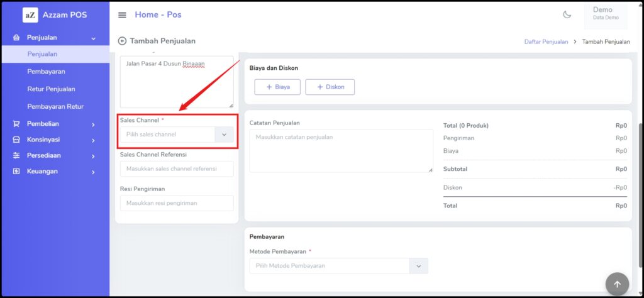Image resolution: width=644 pixels, height=298 pixels.
Task: Click the Pembelian cart icon
Action: 16,124
